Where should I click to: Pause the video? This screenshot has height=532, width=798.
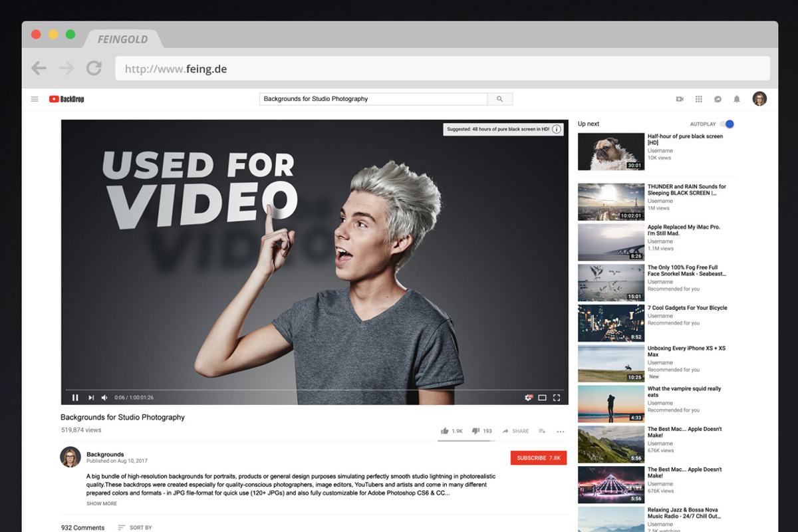coord(75,398)
